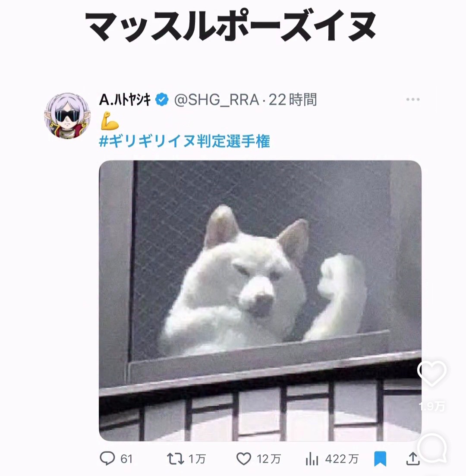The height and width of the screenshot is (476, 466).
Task: Click the 22時間 timestamp
Action: [293, 100]
